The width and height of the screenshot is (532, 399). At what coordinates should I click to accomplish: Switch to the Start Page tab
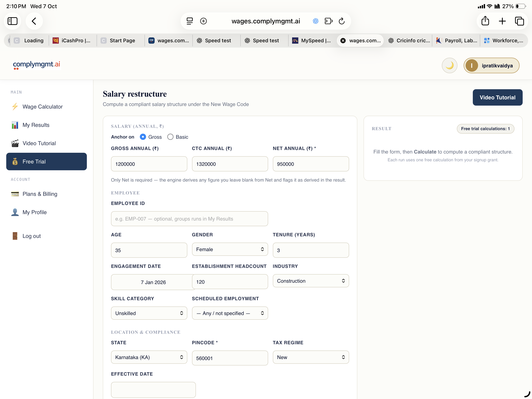coord(120,41)
